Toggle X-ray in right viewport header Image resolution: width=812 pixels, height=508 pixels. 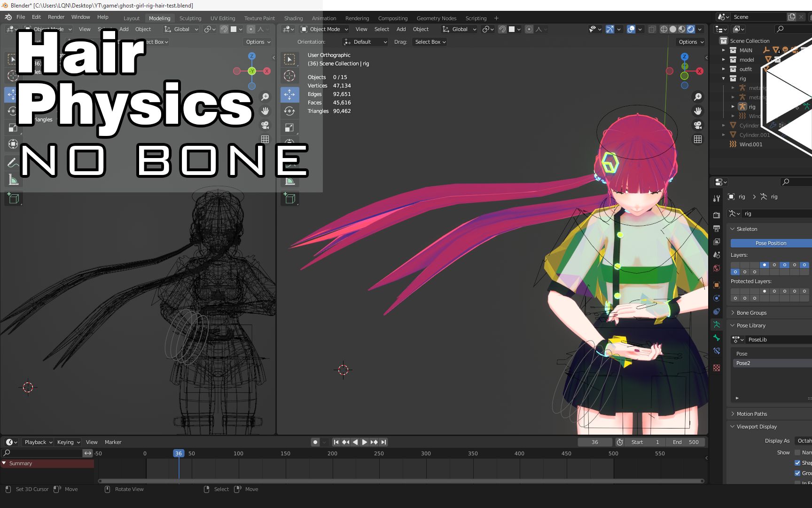652,29
